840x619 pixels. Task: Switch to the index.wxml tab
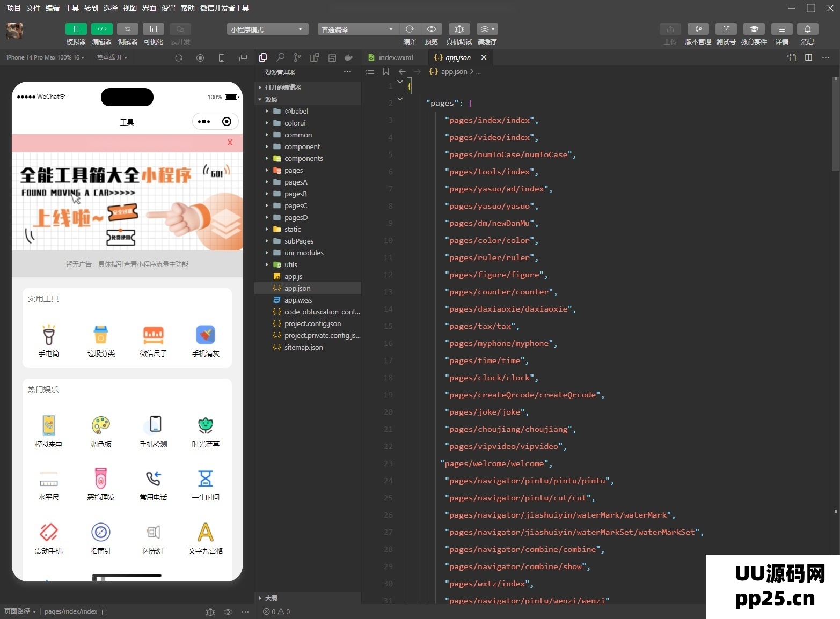point(396,57)
